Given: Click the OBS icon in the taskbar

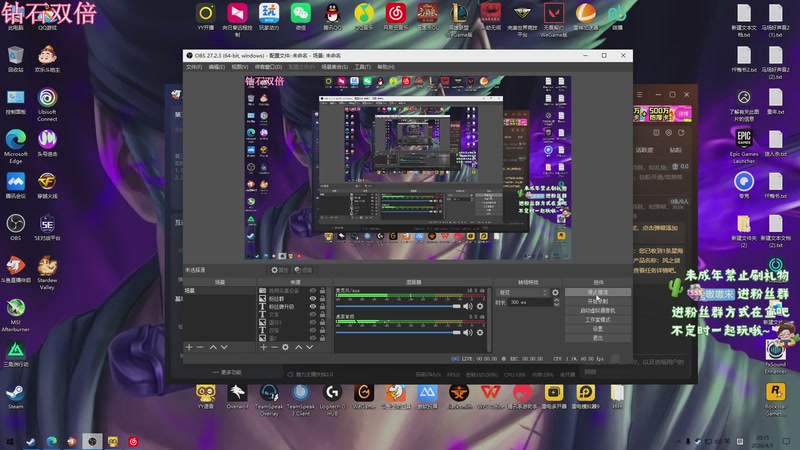Looking at the screenshot, I should tap(92, 441).
